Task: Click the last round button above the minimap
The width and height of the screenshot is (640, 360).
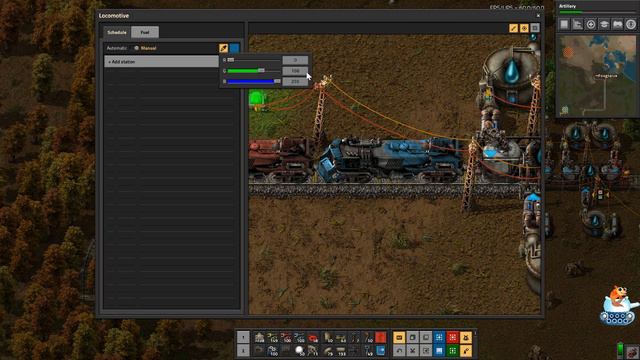Action: [x=631, y=24]
